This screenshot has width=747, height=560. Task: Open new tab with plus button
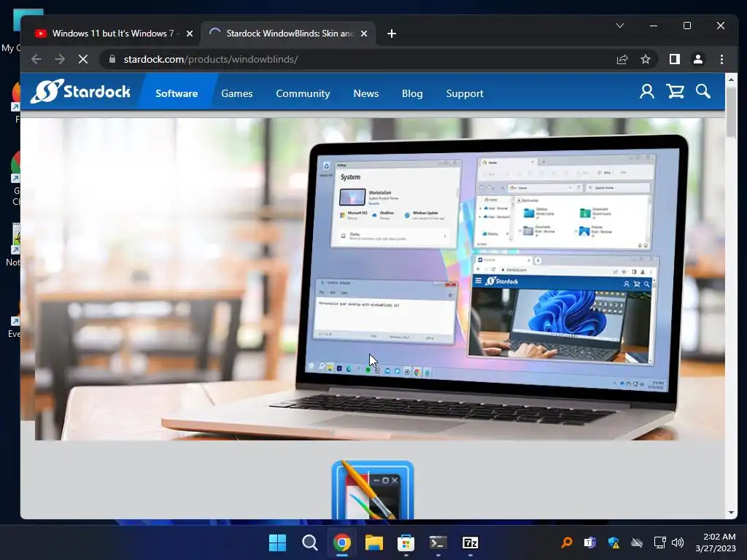click(392, 34)
